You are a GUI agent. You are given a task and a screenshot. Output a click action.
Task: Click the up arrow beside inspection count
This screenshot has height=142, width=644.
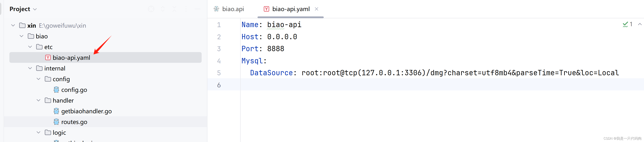point(640,24)
